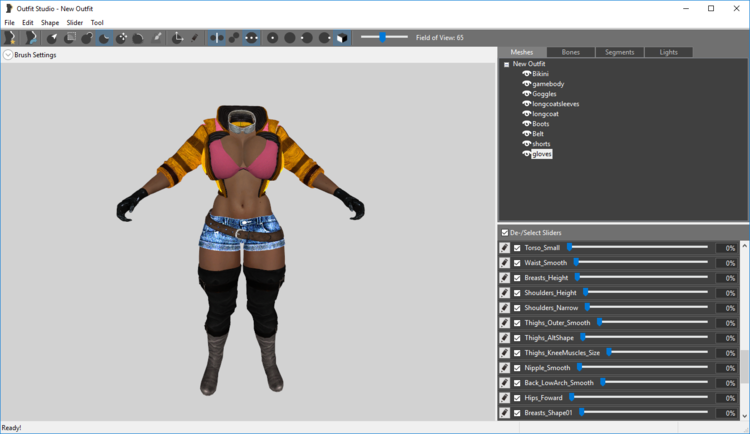Toggle X-mirror icon in toolbar
750x434 pixels.
(x=217, y=38)
